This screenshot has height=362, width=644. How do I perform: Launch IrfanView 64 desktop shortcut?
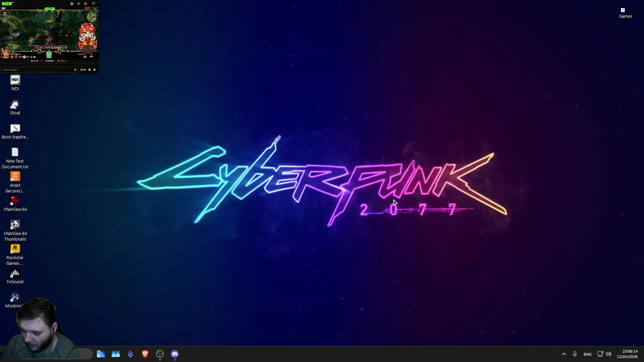[15, 204]
